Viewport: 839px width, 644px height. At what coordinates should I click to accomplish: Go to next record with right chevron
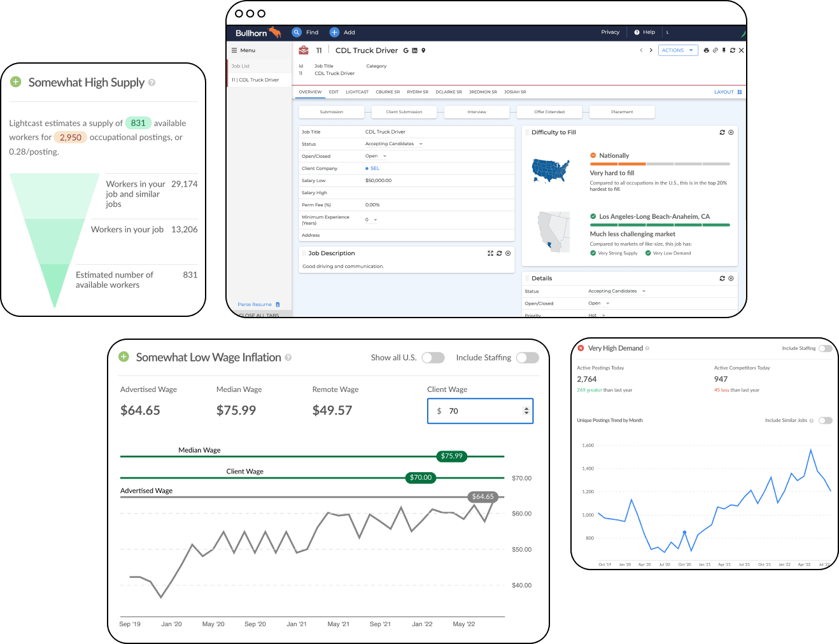tap(651, 50)
